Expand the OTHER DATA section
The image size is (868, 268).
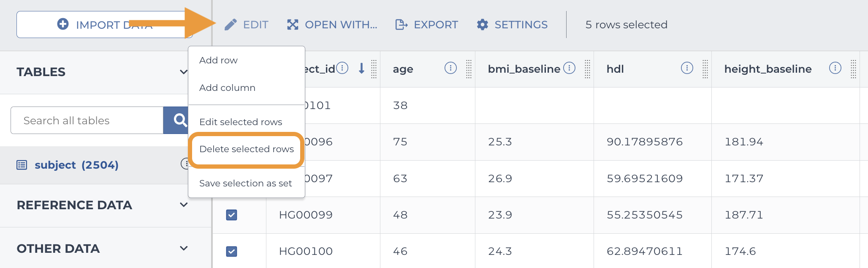(x=184, y=249)
